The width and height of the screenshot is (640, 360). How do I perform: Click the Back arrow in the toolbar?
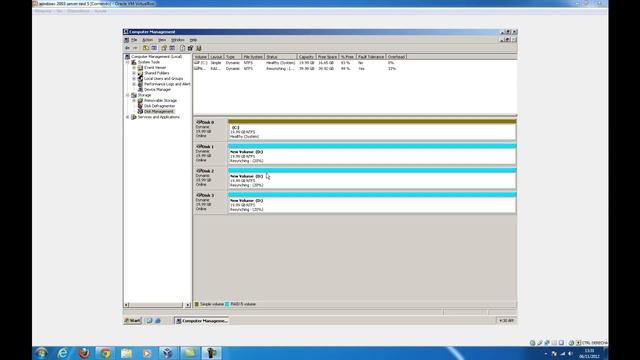coord(127,48)
